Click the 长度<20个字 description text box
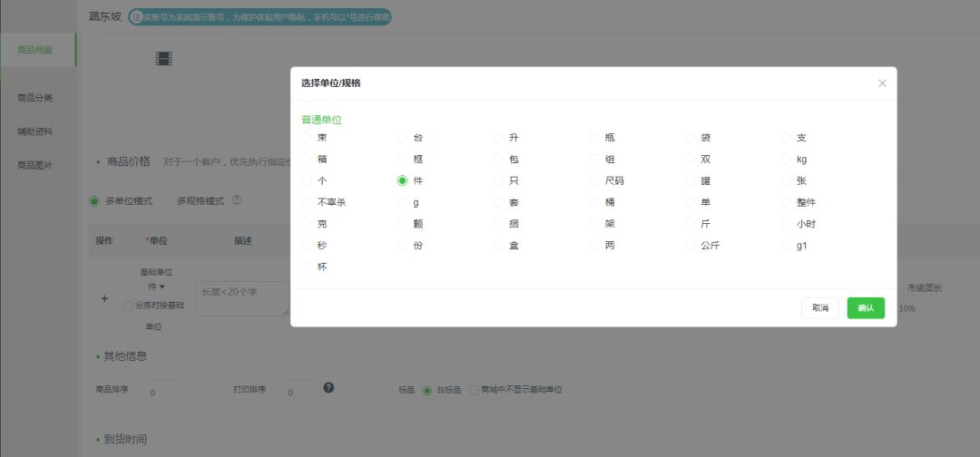980x457 pixels. point(243,298)
